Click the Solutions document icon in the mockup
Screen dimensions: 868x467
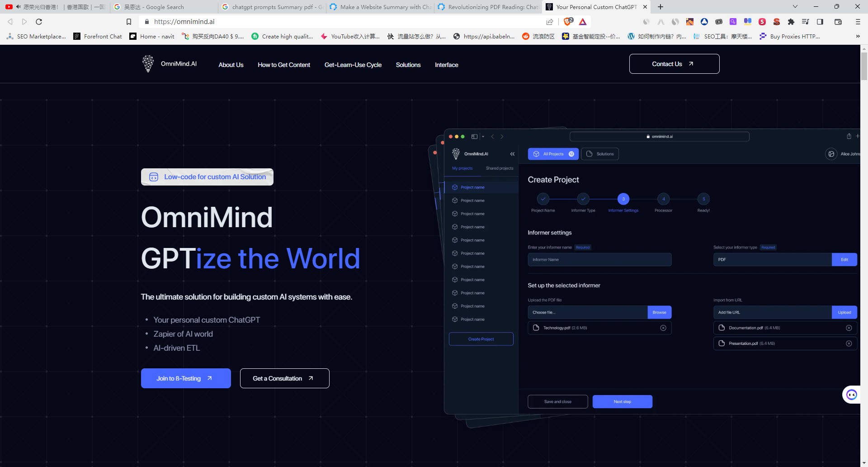click(589, 154)
